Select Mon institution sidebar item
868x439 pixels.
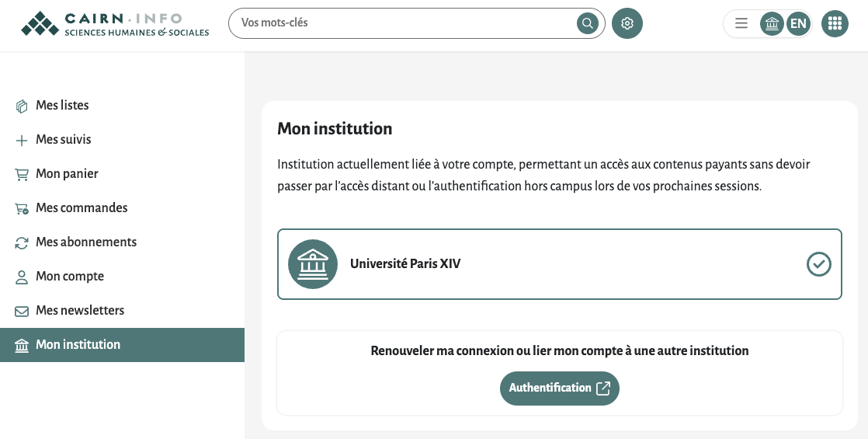point(122,345)
